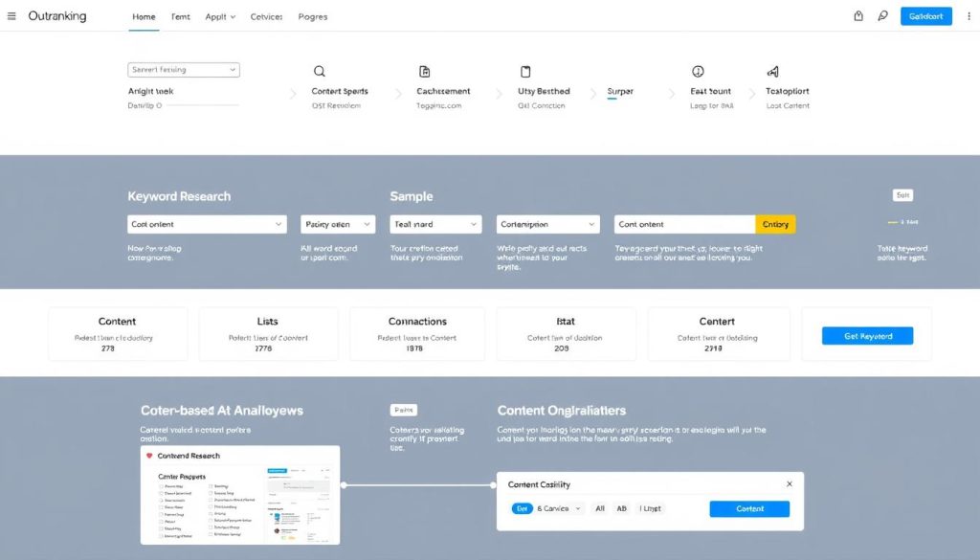Click the search magnifier icon in top navigation

(882, 16)
